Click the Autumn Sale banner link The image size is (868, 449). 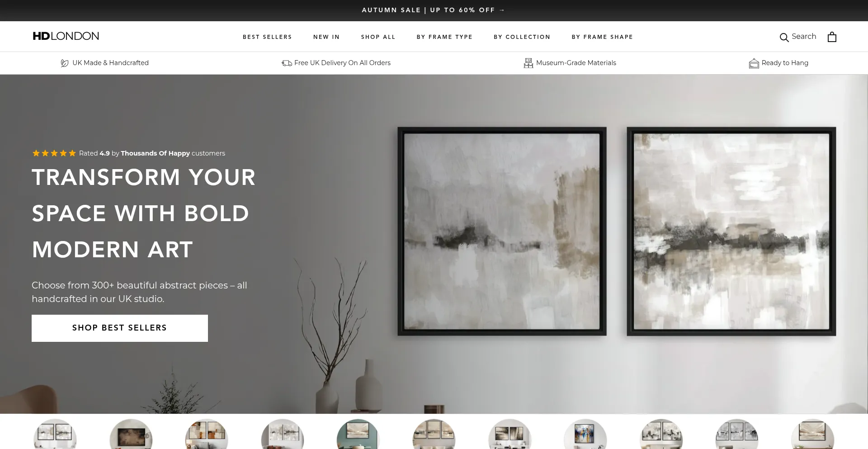point(433,10)
